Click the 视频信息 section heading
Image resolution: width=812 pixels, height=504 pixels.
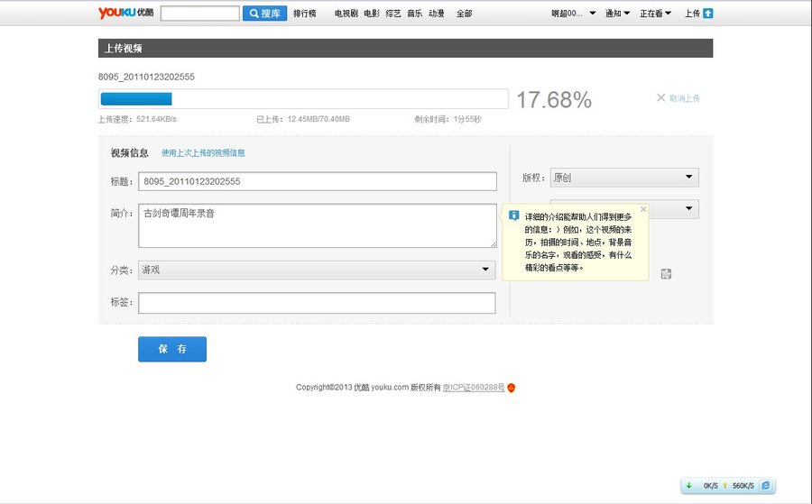pyautogui.click(x=129, y=152)
